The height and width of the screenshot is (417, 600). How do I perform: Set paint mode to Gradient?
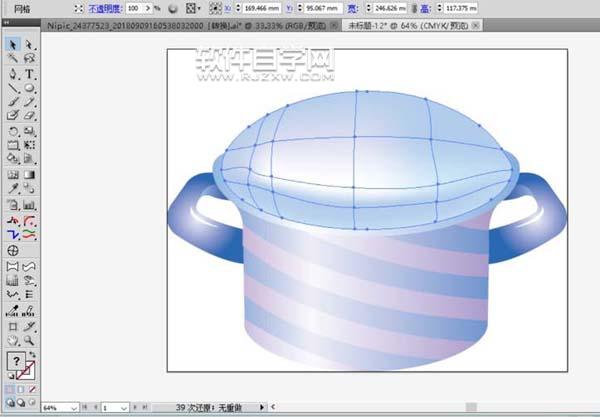[22, 390]
